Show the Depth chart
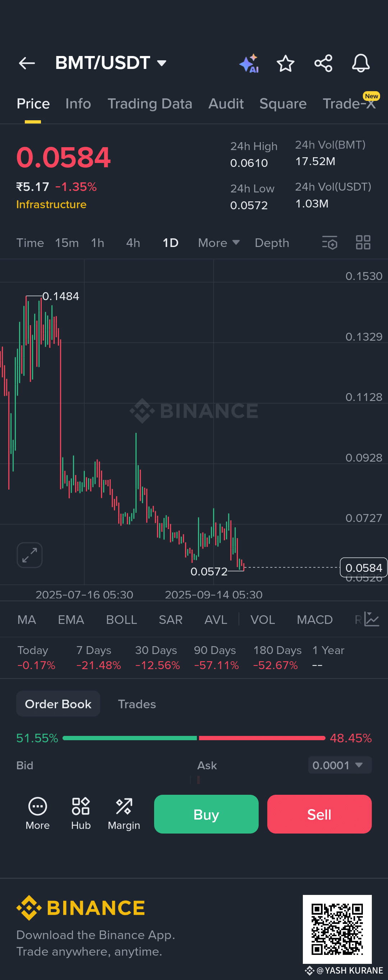 (272, 243)
